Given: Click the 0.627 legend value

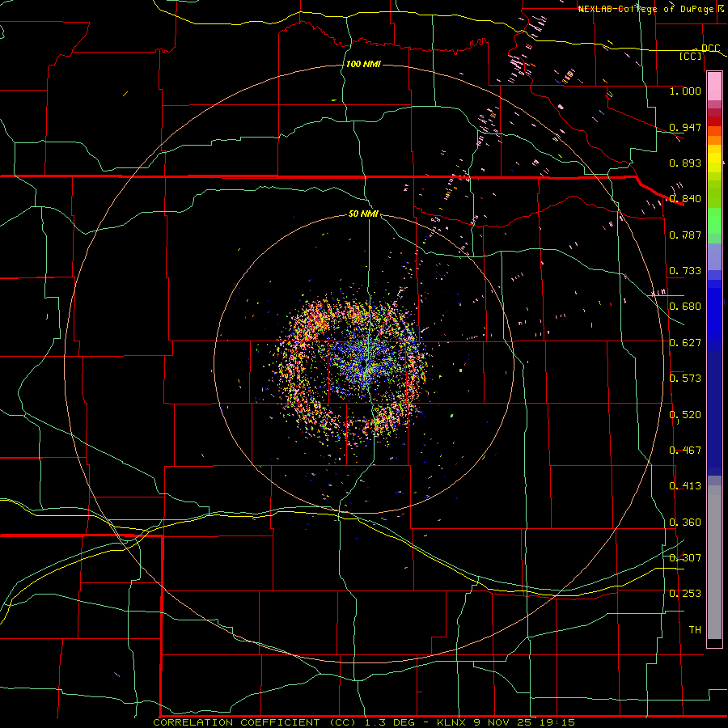Looking at the screenshot, I should click(685, 343).
